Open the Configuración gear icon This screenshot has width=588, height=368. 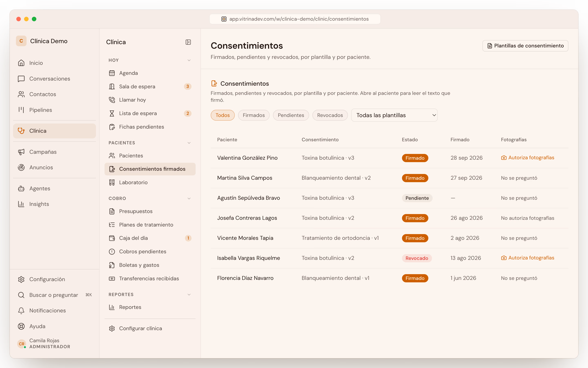pos(21,279)
